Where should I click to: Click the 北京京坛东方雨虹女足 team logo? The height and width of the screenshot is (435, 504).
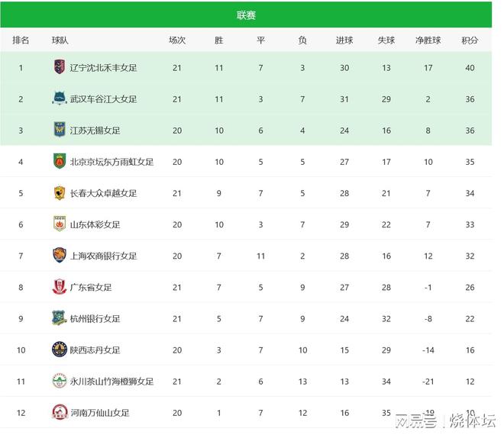pyautogui.click(x=60, y=161)
